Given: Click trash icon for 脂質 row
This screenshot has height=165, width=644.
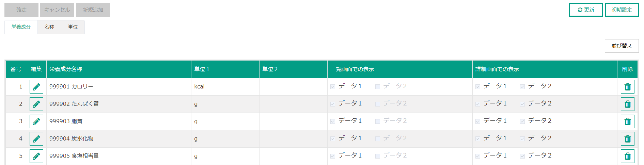Looking at the screenshot, I should click(x=627, y=121).
